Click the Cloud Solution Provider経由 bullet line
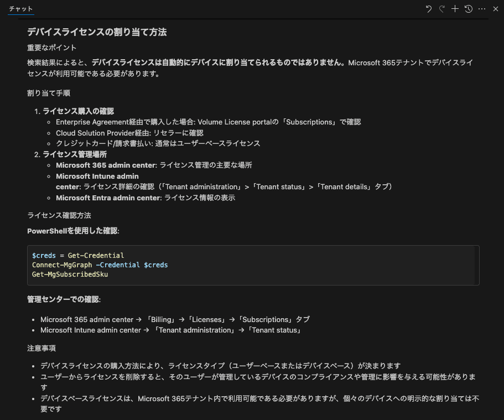Image resolution: width=504 pixels, height=420 pixels. click(x=129, y=133)
